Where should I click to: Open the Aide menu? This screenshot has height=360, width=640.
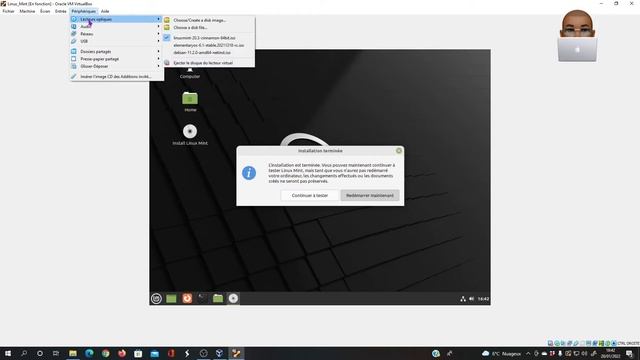coord(105,11)
